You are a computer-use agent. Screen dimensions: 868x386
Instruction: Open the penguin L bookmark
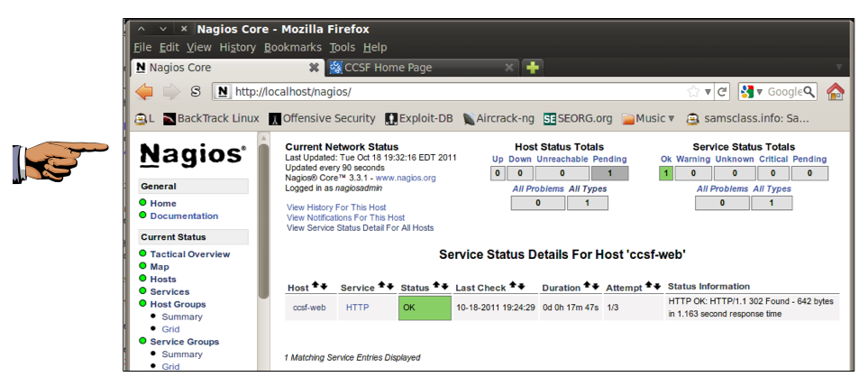point(144,118)
